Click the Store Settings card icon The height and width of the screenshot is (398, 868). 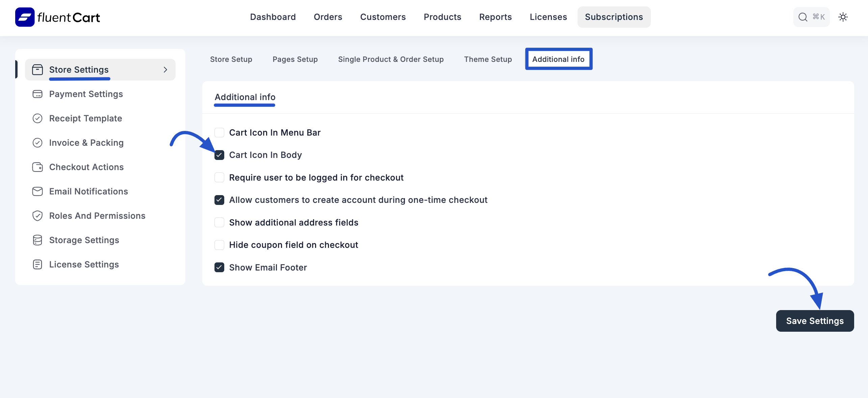[37, 70]
